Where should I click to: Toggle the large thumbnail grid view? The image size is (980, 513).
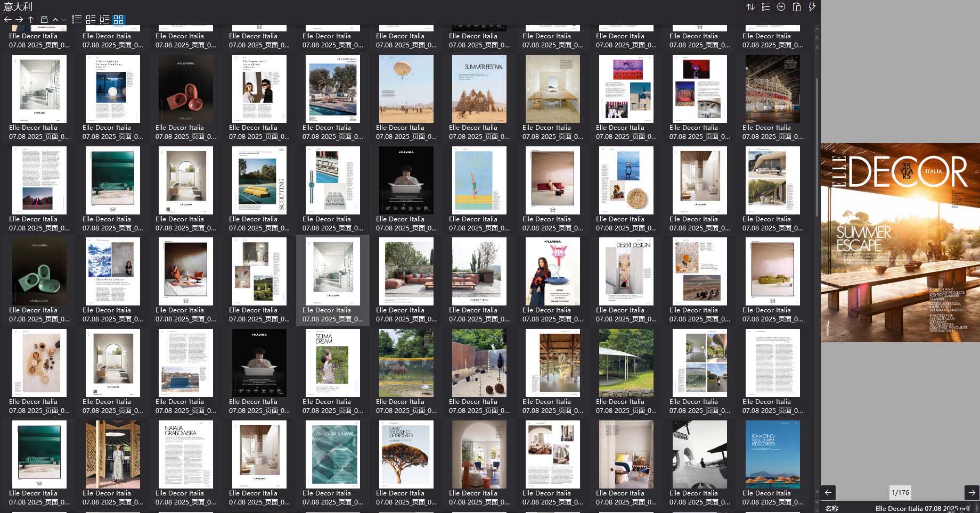[118, 20]
